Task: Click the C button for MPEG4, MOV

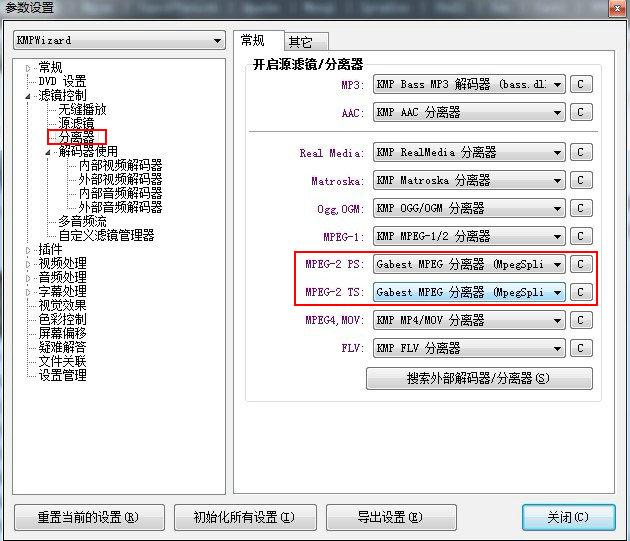Action: [x=581, y=320]
